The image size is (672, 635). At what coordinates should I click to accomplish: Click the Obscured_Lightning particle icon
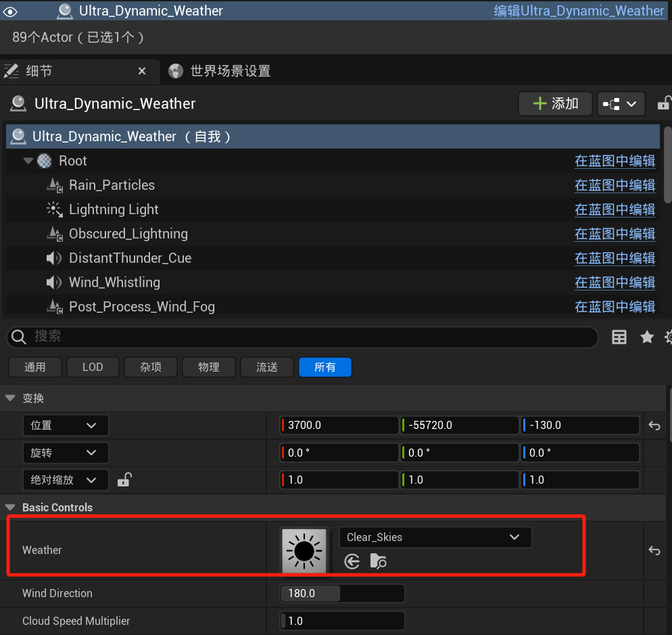(x=55, y=234)
